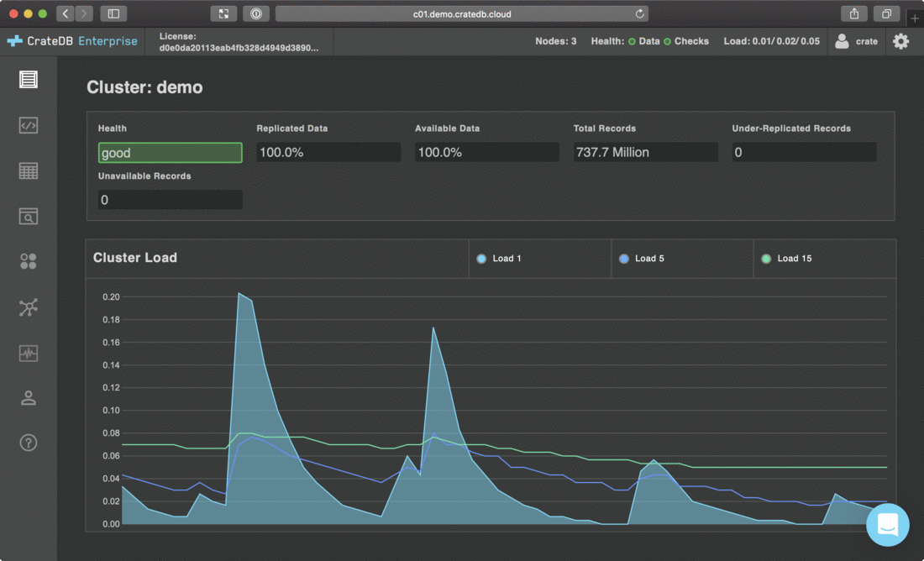Click the 0.20 y-axis label

111,297
